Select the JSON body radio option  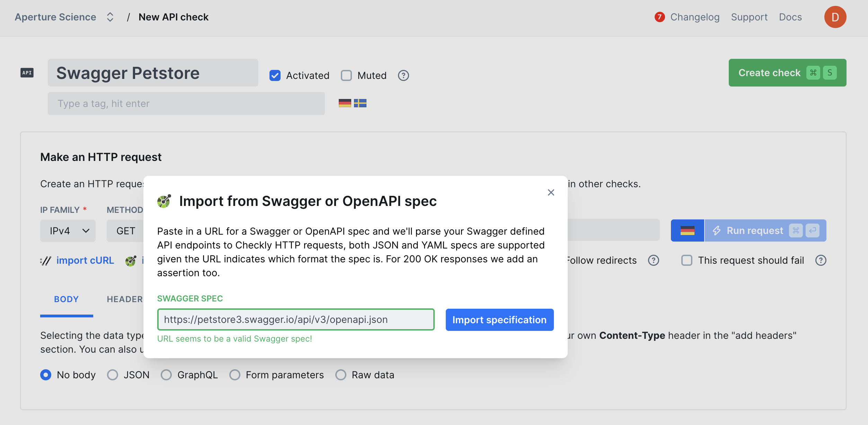[113, 375]
